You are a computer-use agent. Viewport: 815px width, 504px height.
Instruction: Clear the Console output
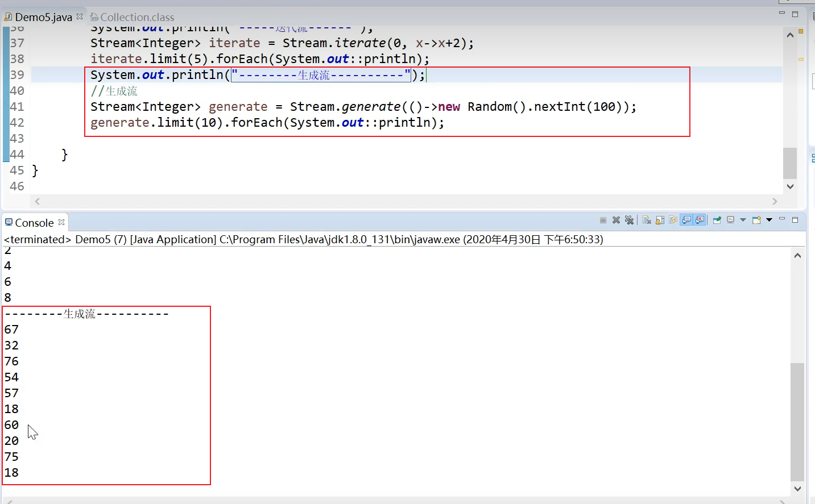pos(647,220)
